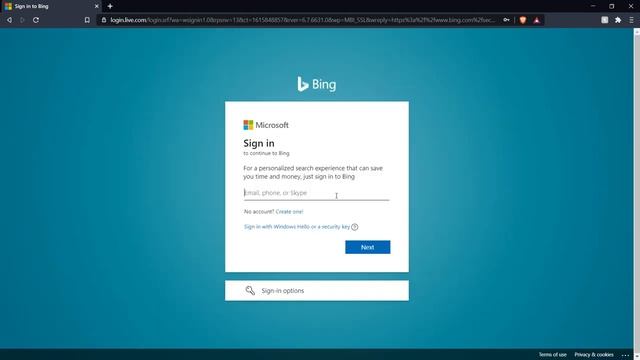Open the browser hamburger menu
This screenshot has height=360, width=640.
coord(631,20)
